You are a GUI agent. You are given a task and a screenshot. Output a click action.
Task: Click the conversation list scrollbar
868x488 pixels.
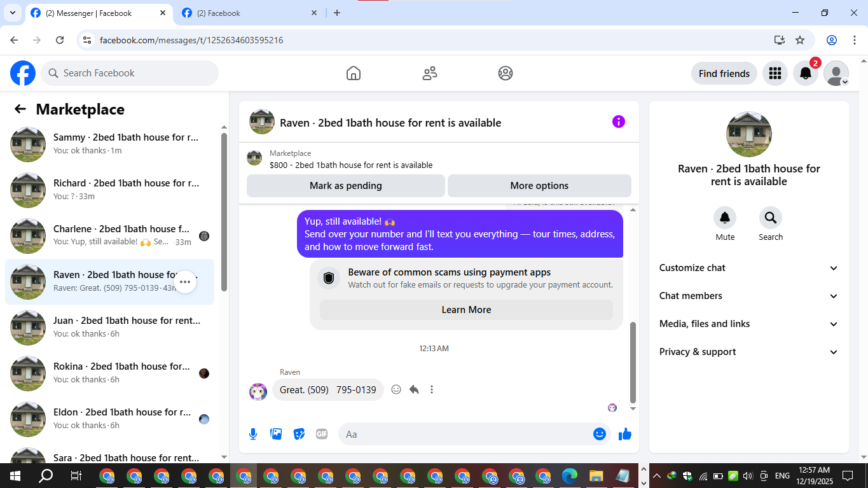tap(224, 211)
